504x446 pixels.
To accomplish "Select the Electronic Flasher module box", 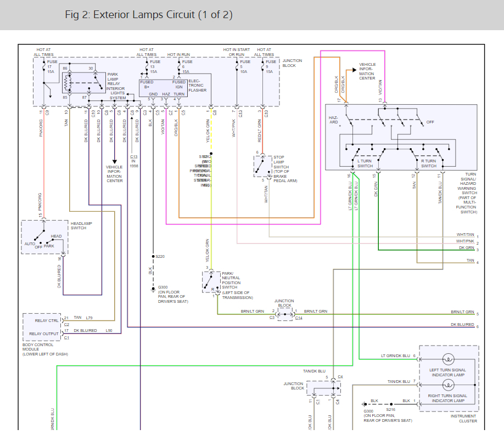I will [x=163, y=88].
